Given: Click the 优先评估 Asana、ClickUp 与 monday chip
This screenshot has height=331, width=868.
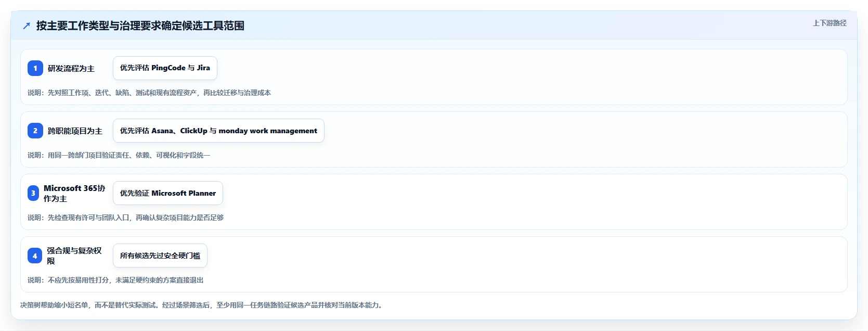Looking at the screenshot, I should pyautogui.click(x=218, y=131).
